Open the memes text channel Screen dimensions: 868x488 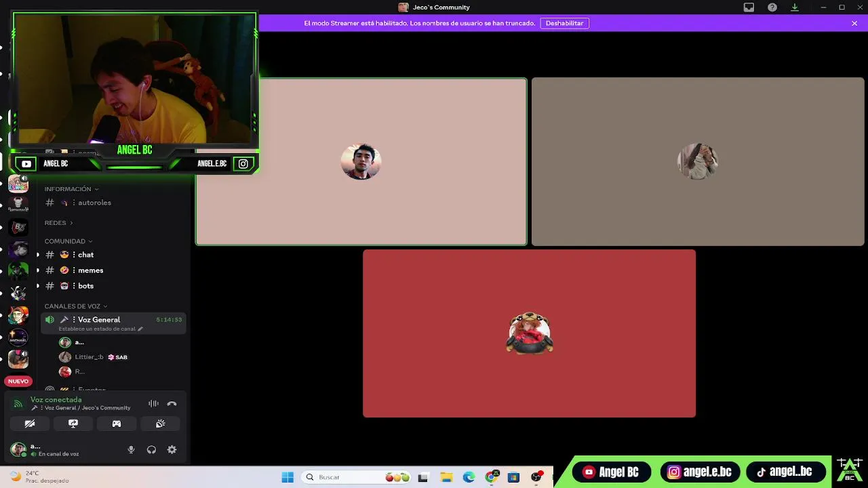coord(113,270)
